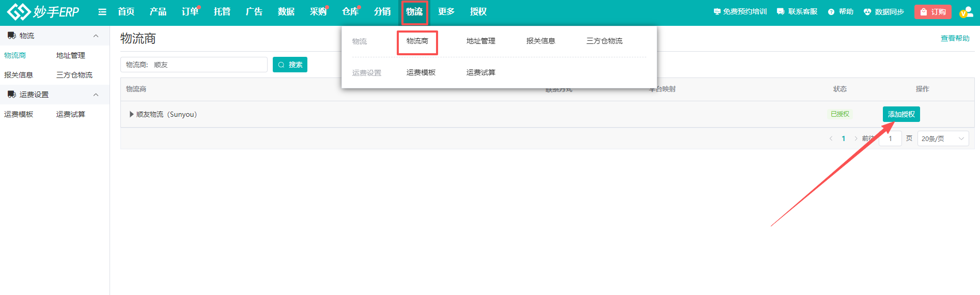Click the 已授权 status label
This screenshot has height=295, width=980.
point(840,114)
